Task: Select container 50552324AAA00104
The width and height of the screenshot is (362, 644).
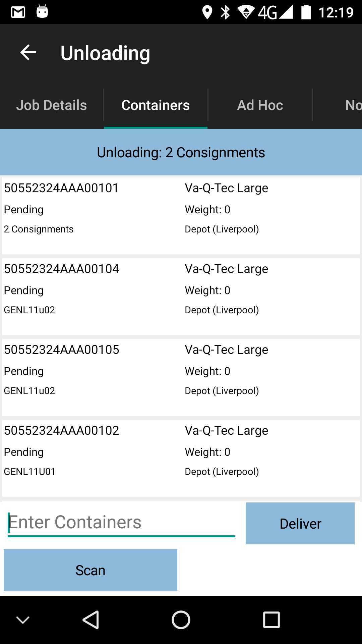Action: [181, 297]
